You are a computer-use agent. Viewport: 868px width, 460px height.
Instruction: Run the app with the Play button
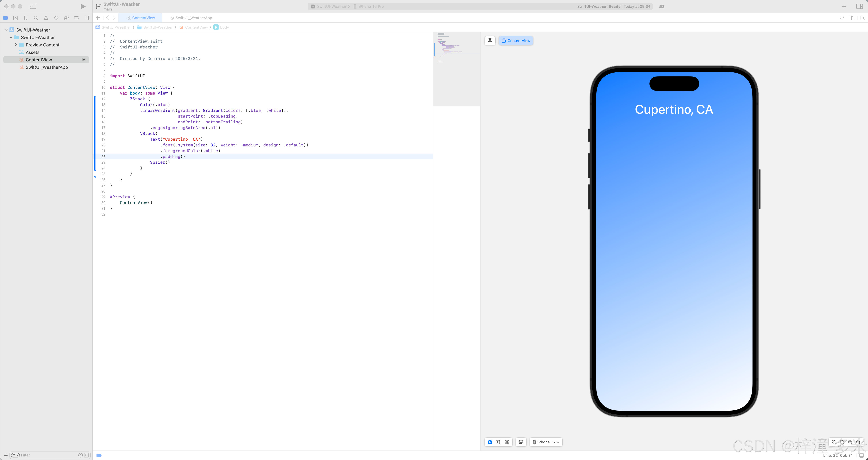click(83, 6)
